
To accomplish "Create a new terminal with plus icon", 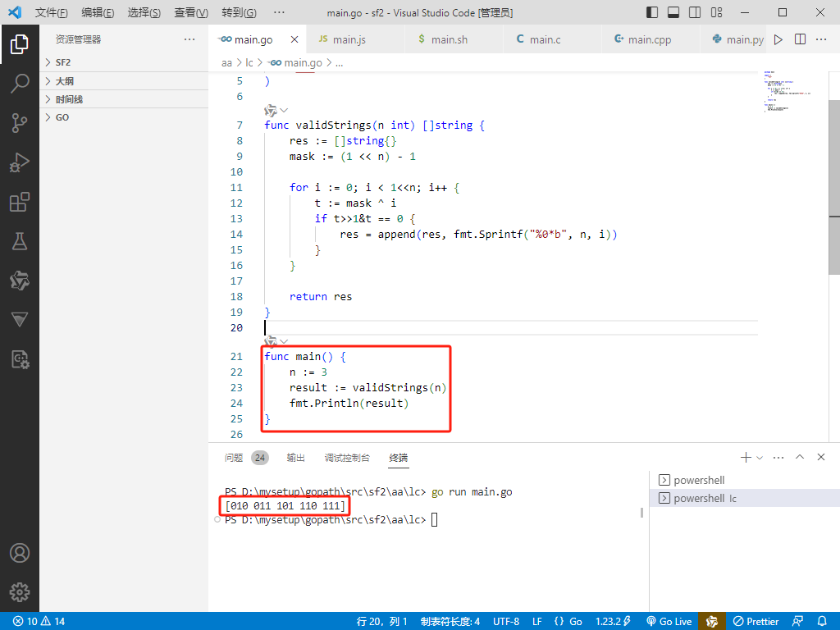I will (x=745, y=458).
